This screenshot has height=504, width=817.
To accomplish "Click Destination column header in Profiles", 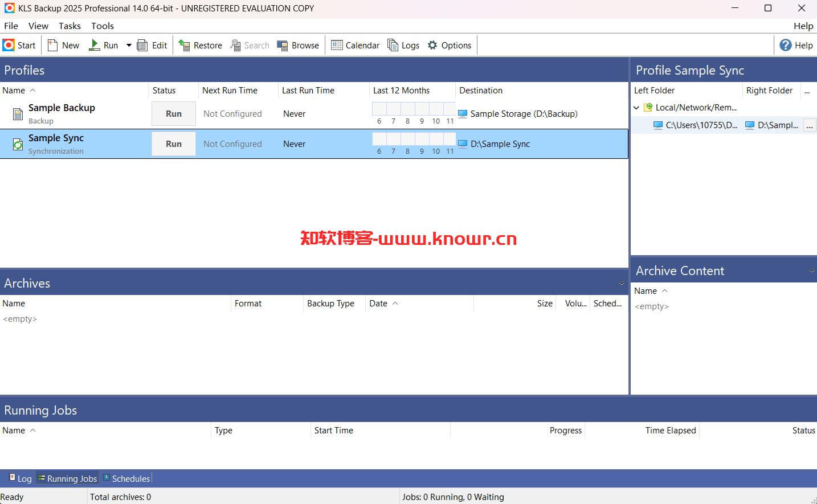I will (542, 91).
